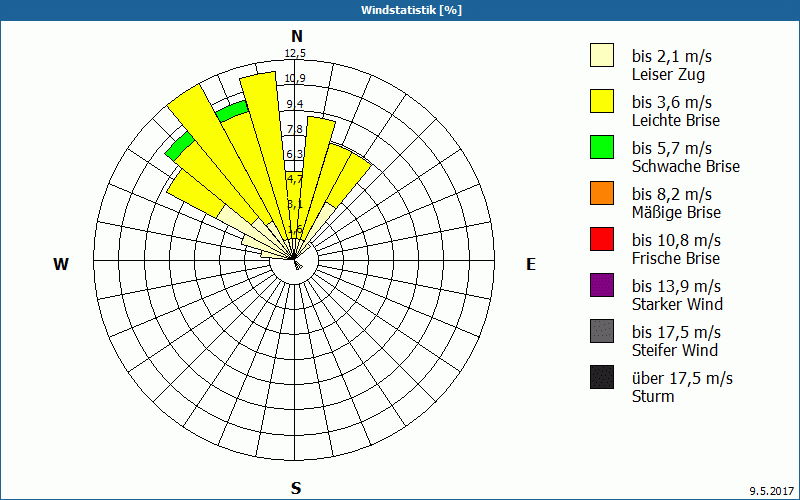Click the 'Frische Brise' legend label

tap(676, 258)
